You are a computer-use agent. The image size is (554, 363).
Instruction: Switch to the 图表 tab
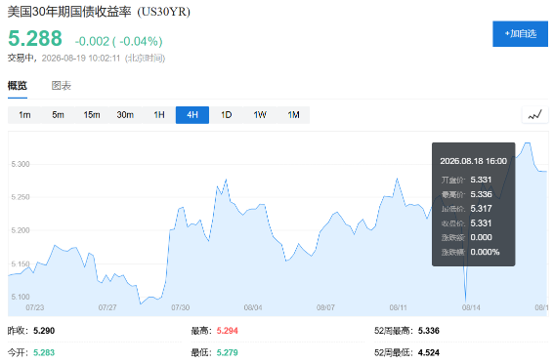61,86
